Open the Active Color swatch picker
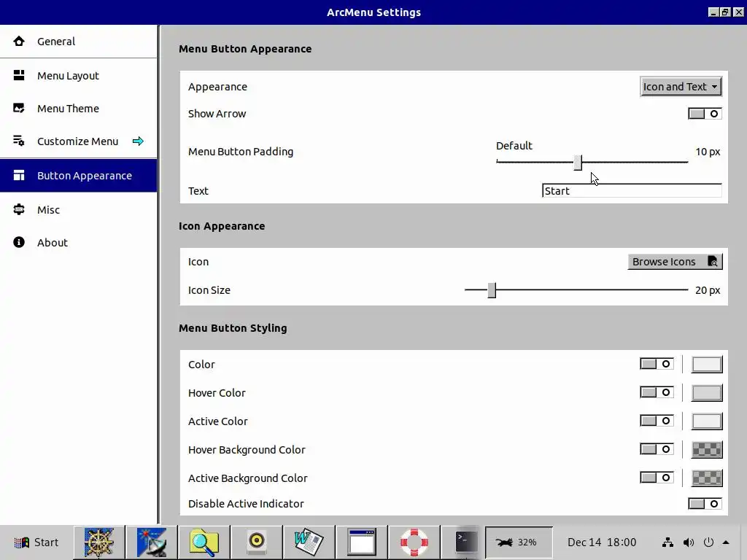The image size is (747, 560). 707,421
